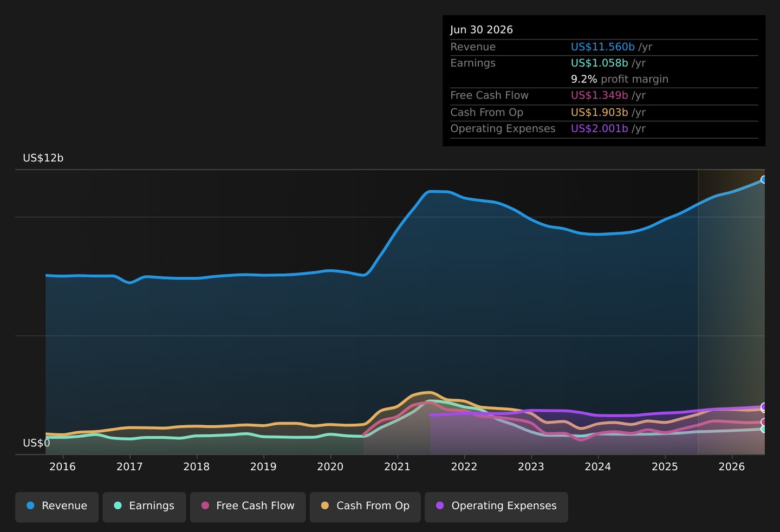The height and width of the screenshot is (532, 780).
Task: Hide the Operating Expenses legend series
Action: click(x=496, y=507)
